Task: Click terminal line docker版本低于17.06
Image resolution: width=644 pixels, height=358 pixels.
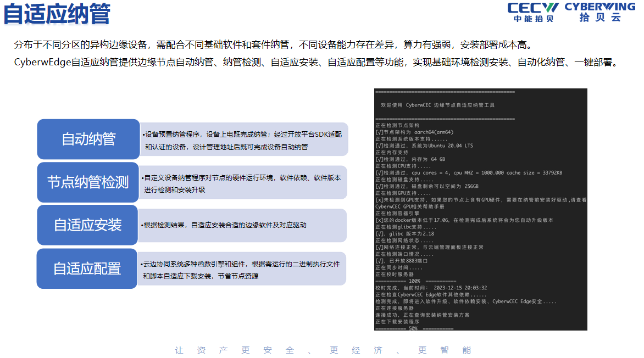Action: point(464,220)
